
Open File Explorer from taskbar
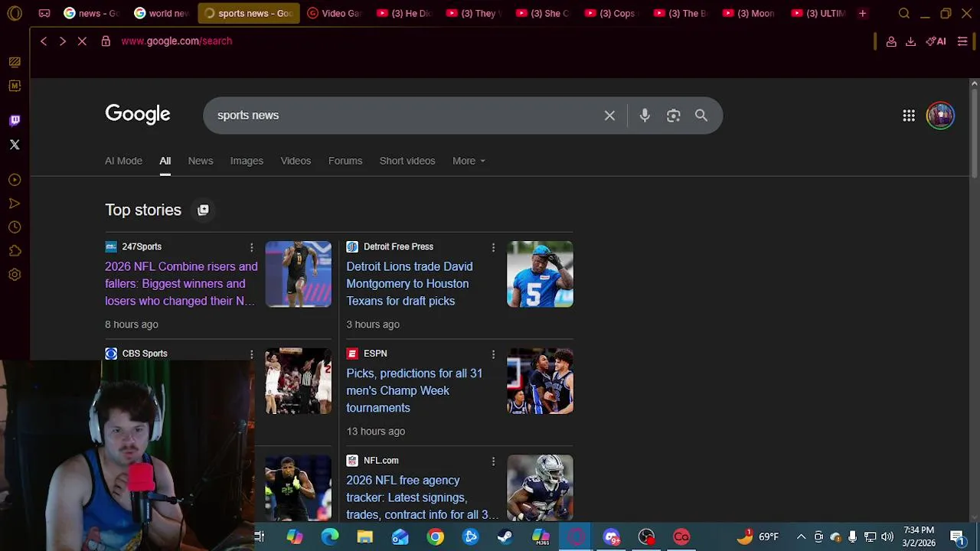pos(364,536)
